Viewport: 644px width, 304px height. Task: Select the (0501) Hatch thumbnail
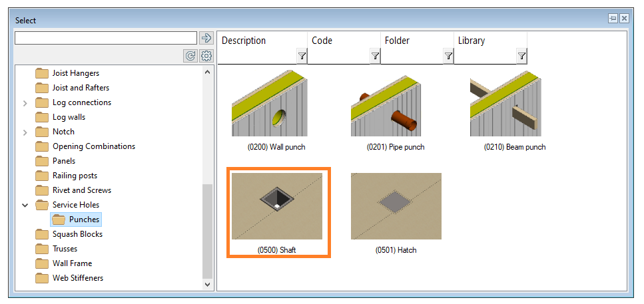click(396, 206)
